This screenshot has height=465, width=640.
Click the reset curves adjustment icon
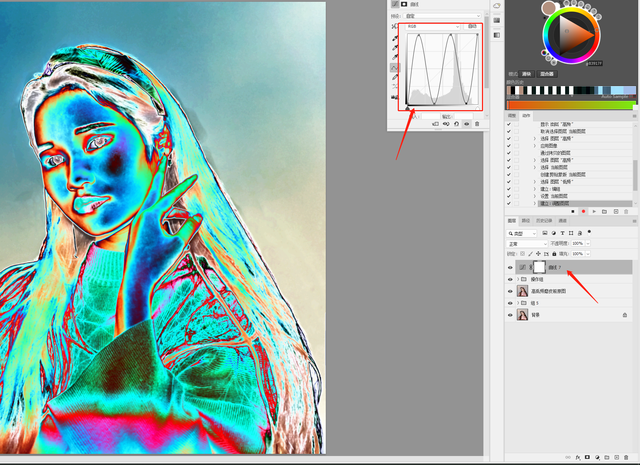[x=455, y=124]
